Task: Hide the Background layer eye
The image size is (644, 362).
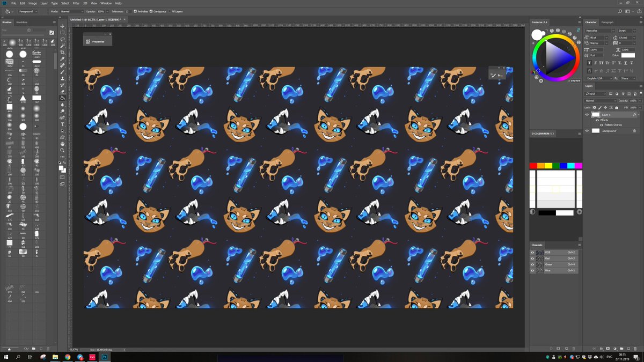Action: (587, 130)
